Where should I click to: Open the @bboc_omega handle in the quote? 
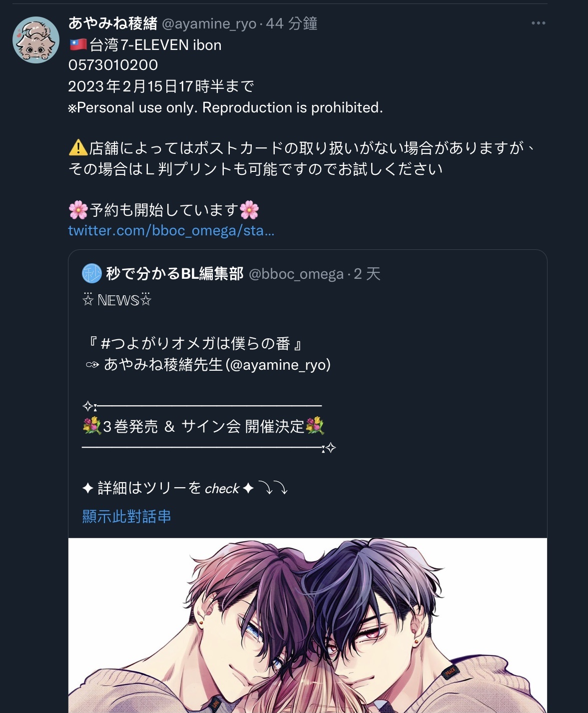296,274
